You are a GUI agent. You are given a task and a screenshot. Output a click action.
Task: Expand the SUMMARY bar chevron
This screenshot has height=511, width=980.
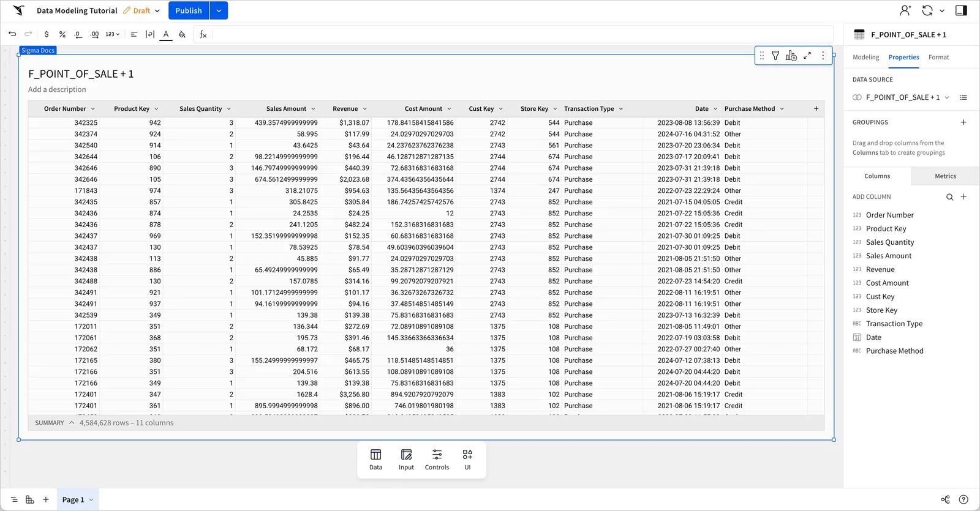click(x=72, y=423)
